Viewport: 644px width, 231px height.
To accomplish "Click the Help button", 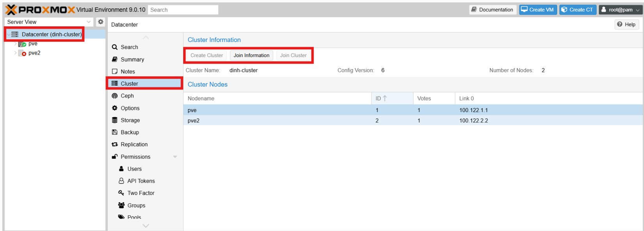I will (626, 24).
